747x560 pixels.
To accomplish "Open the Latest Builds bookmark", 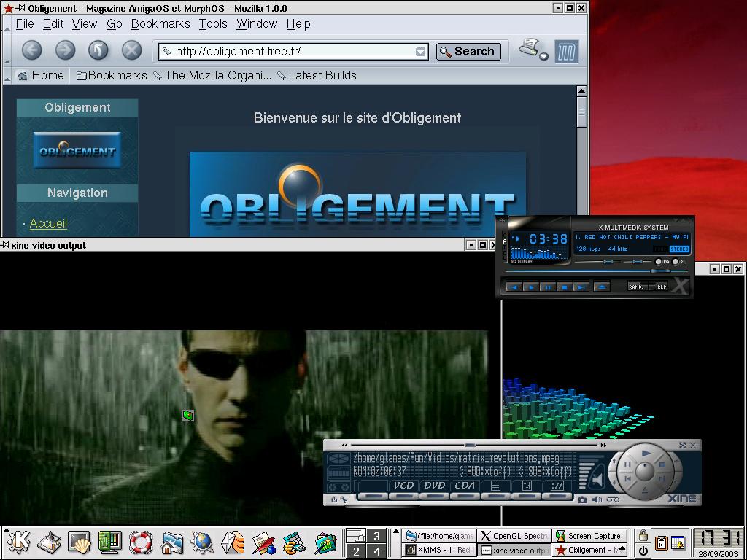I will (317, 76).
